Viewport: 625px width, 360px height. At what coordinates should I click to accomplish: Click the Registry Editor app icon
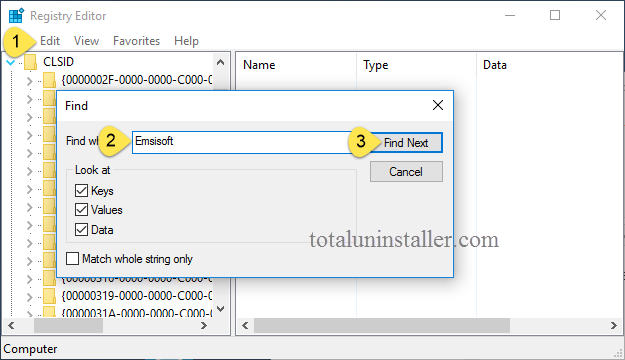(16, 16)
